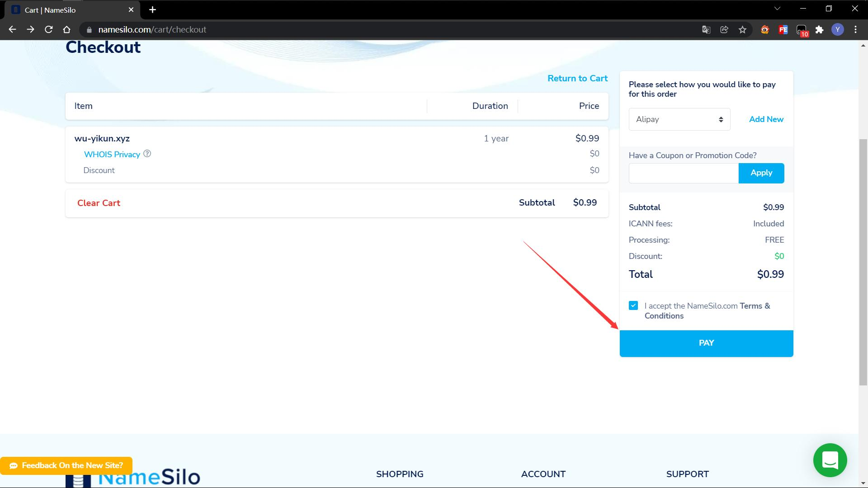The width and height of the screenshot is (868, 488).
Task: Click the red Clear Cart link
Action: [x=99, y=203]
